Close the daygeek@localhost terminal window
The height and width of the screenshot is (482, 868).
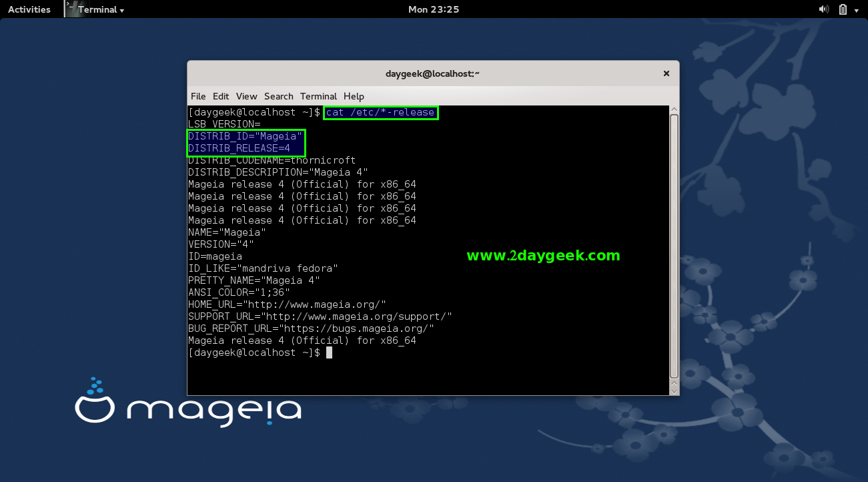(x=666, y=73)
